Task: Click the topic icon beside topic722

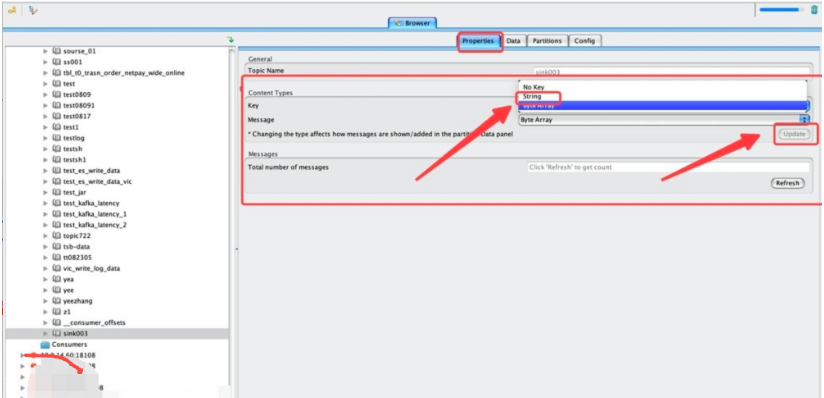Action: click(x=57, y=236)
